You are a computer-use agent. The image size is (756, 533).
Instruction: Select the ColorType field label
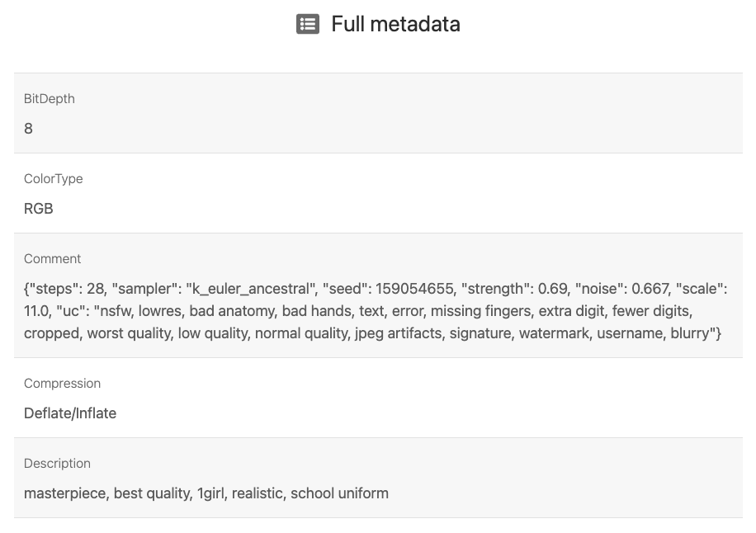pos(53,179)
